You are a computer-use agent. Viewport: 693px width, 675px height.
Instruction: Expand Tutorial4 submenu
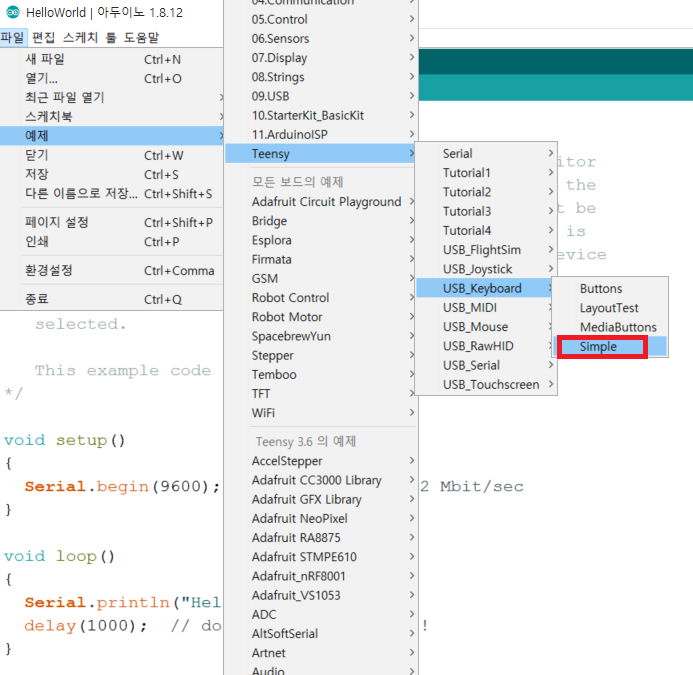486,231
